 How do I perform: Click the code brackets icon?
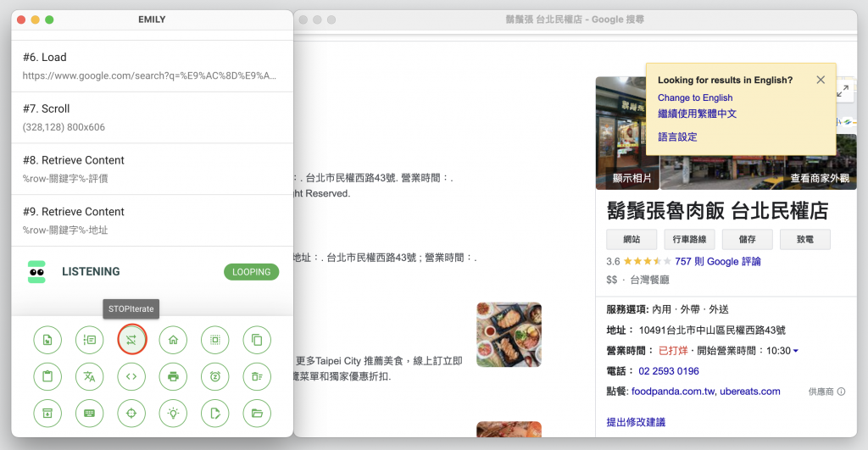[x=131, y=376]
